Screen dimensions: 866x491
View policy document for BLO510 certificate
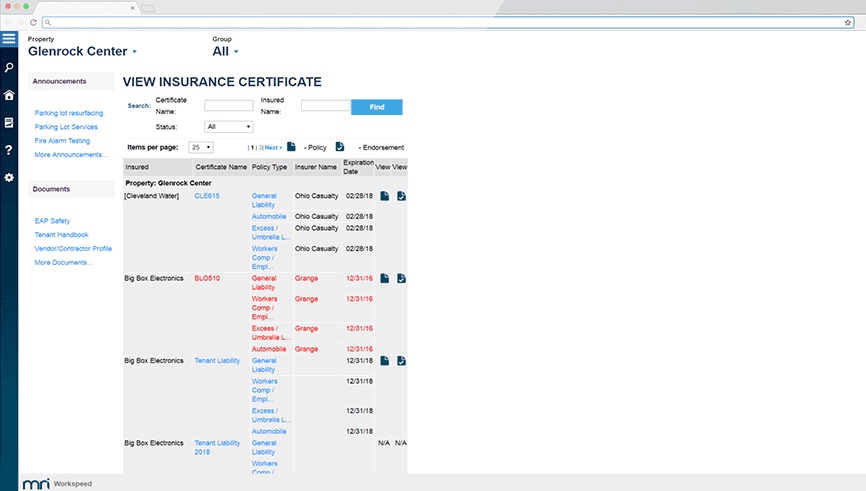(384, 278)
